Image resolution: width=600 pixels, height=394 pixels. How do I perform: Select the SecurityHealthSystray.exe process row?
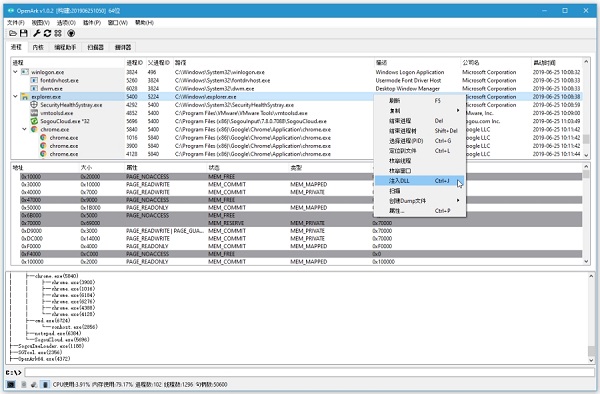[x=297, y=105]
